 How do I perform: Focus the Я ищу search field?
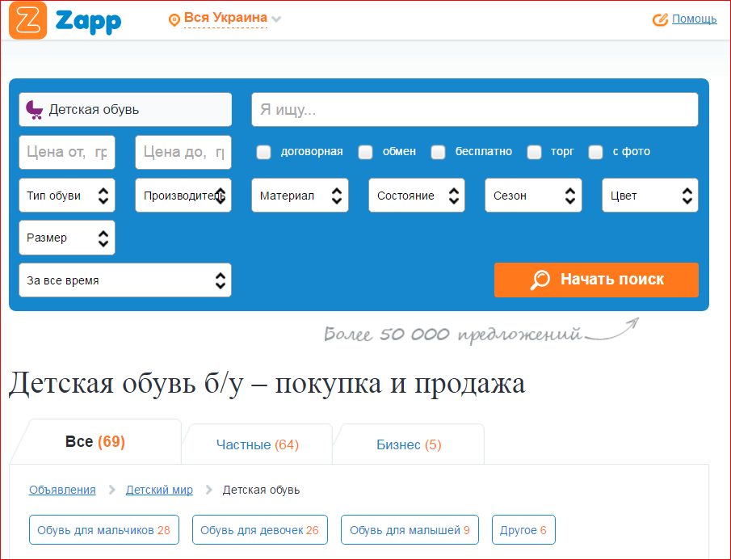click(x=475, y=110)
